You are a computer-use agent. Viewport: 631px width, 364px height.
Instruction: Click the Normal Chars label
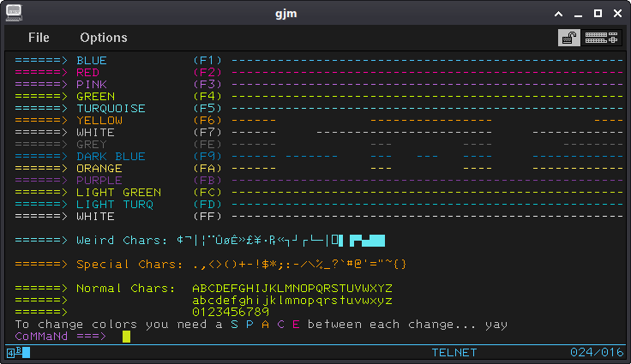point(126,289)
